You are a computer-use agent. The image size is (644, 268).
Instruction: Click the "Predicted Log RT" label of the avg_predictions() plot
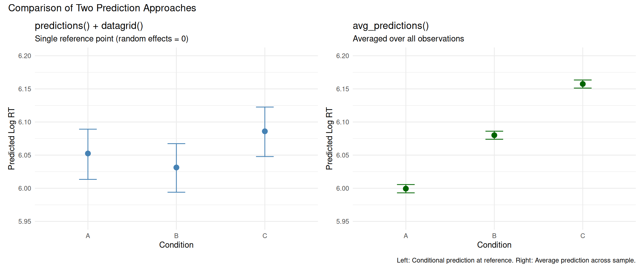329,138
